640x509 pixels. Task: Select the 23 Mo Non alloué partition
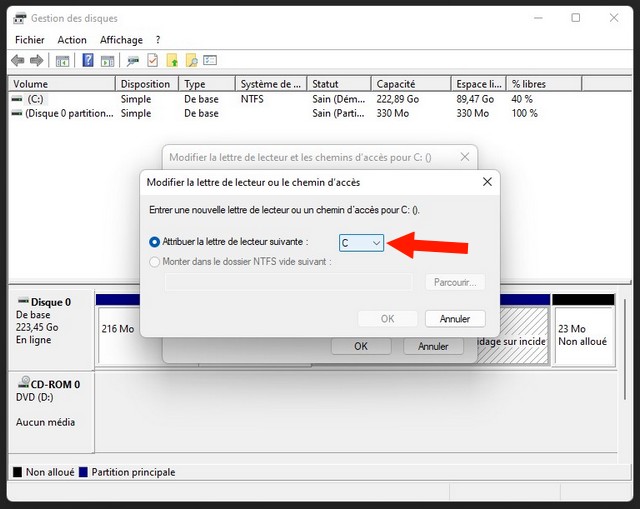[583, 335]
